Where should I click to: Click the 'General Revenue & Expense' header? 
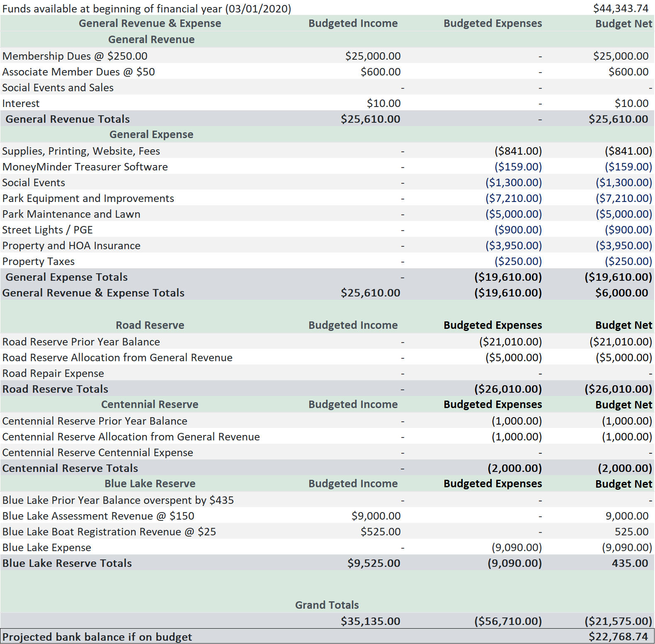(150, 23)
